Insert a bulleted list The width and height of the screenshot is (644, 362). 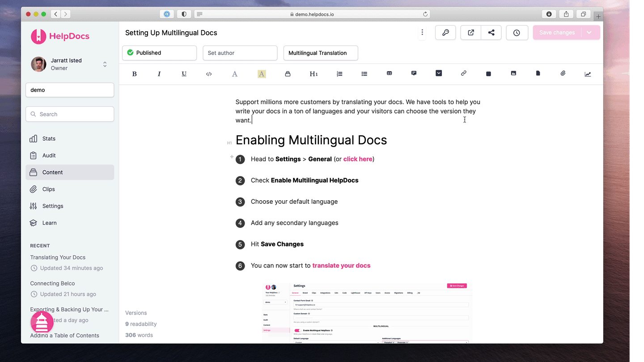[364, 74]
